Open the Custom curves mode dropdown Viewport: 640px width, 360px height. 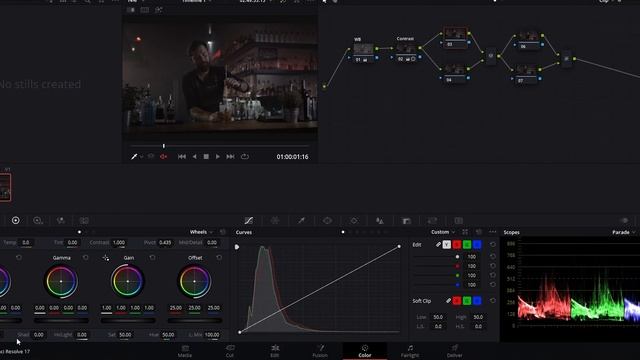coord(443,232)
